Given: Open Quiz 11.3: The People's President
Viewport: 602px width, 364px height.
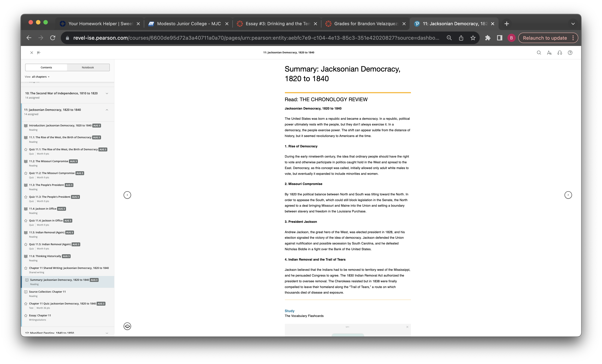Looking at the screenshot, I should tap(50, 197).
